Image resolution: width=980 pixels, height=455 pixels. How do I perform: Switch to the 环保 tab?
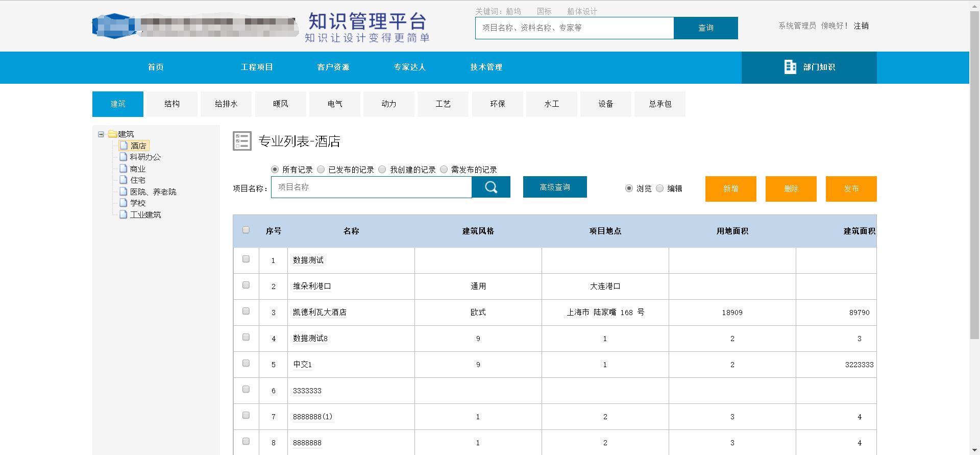click(x=498, y=104)
